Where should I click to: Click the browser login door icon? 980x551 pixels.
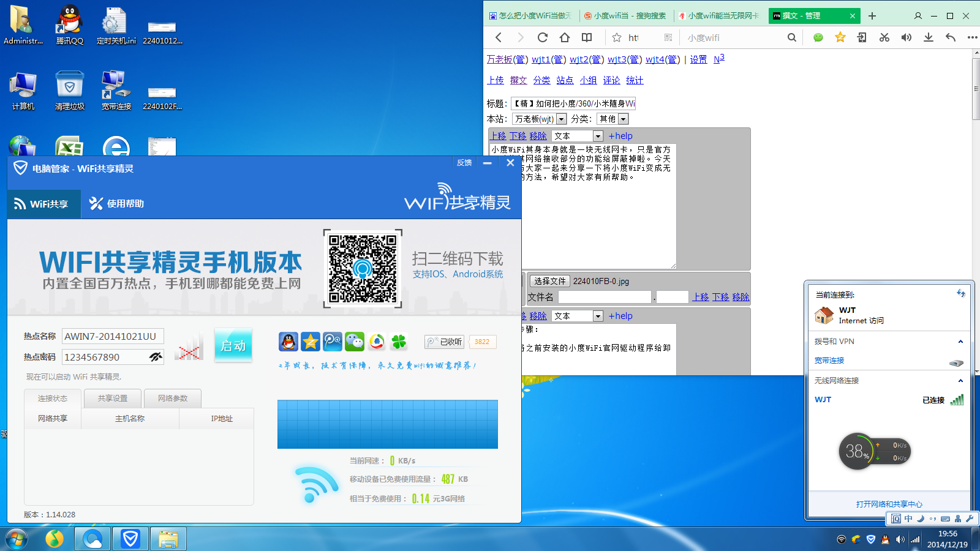(x=862, y=37)
